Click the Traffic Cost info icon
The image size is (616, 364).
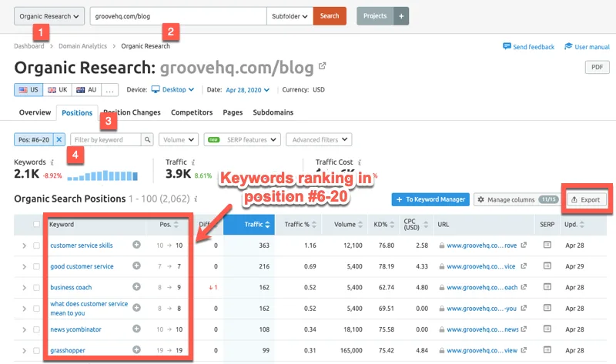click(360, 162)
